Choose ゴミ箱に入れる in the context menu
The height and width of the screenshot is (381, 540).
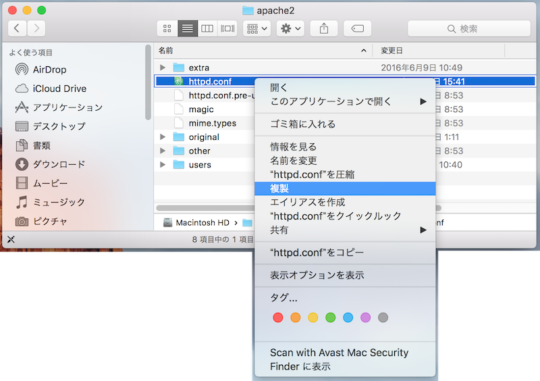tap(345, 124)
